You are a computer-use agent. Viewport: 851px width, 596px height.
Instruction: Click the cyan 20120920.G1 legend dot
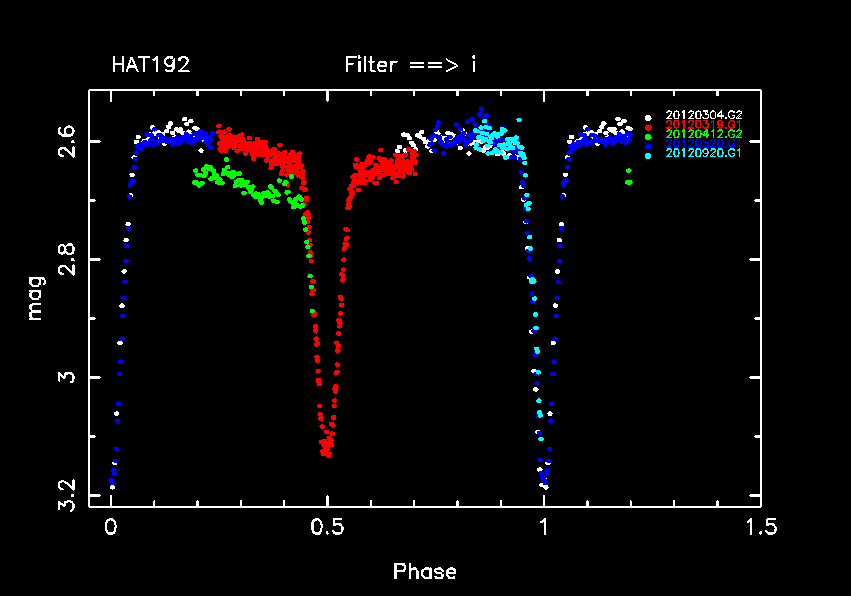[648, 155]
